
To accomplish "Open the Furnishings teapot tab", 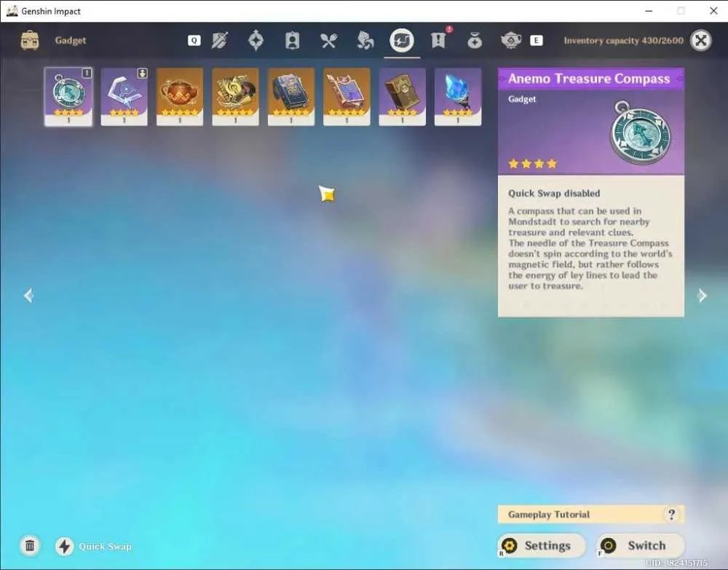I will coord(511,40).
